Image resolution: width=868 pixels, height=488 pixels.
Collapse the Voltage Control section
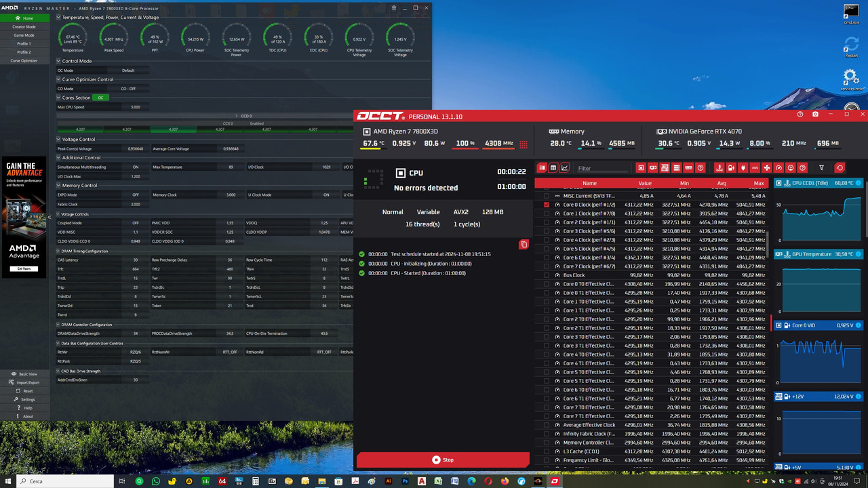[58, 140]
